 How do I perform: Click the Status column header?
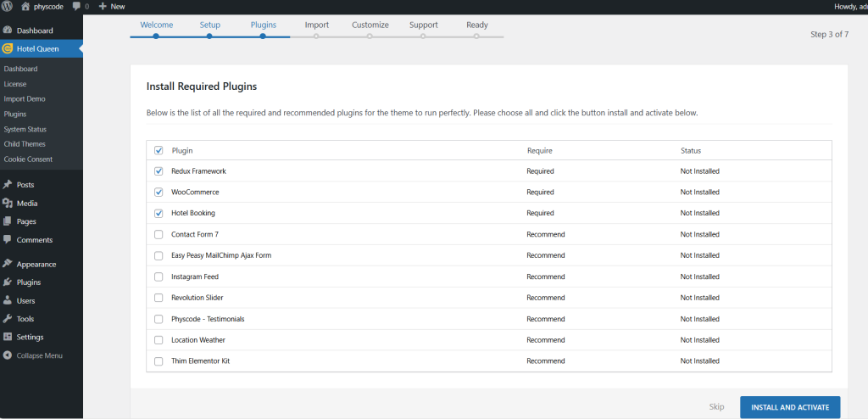pos(691,151)
